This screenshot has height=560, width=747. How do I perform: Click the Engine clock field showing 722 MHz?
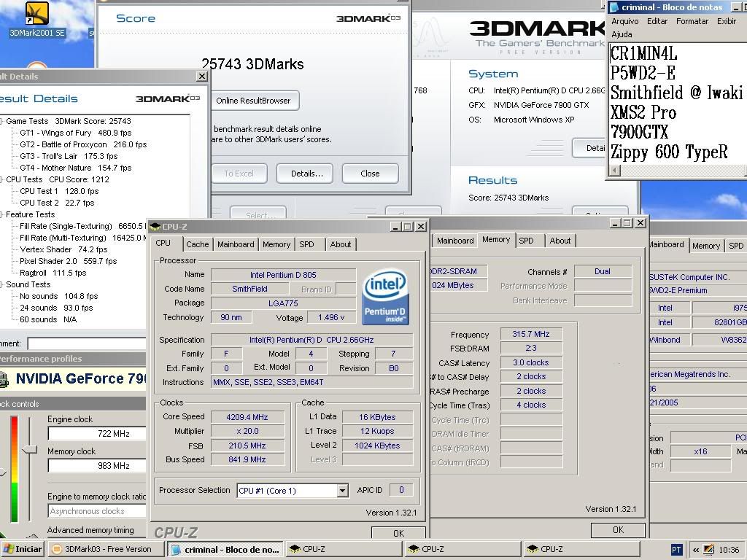click(x=97, y=433)
